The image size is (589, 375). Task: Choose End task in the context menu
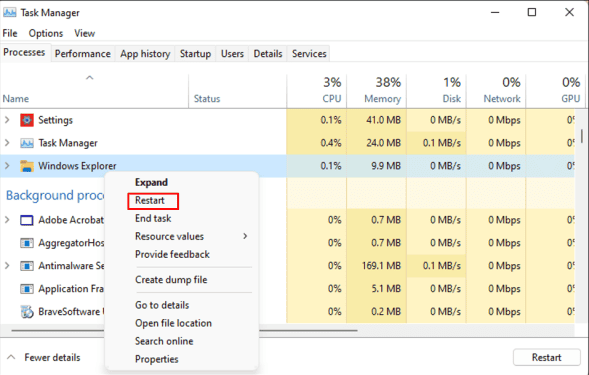pos(153,218)
